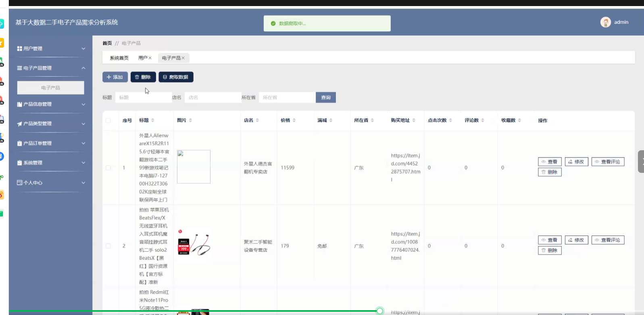Switch to the 用户 tab
644x315 pixels.
(143, 58)
